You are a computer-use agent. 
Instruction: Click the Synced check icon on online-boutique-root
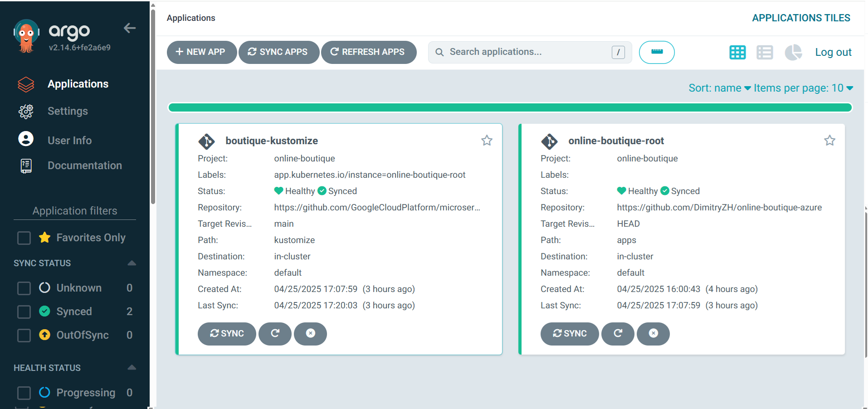click(665, 191)
